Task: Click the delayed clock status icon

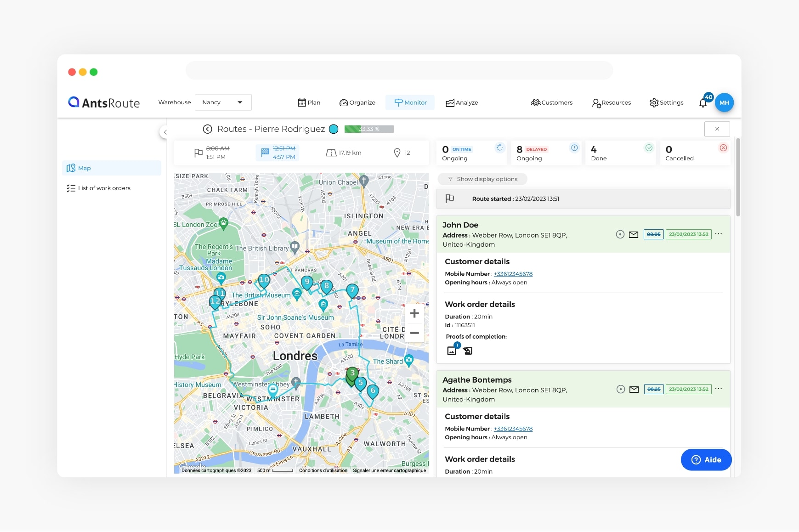Action: click(574, 147)
